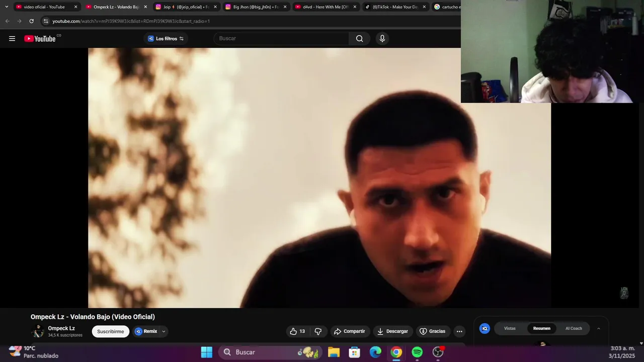Open the YouTube hamburger guide menu
The image size is (644, 362).
coord(12,39)
